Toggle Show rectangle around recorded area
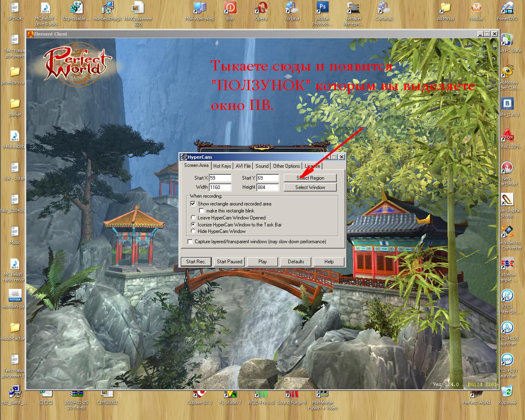Screen dimensions: 525x420 (x=193, y=203)
